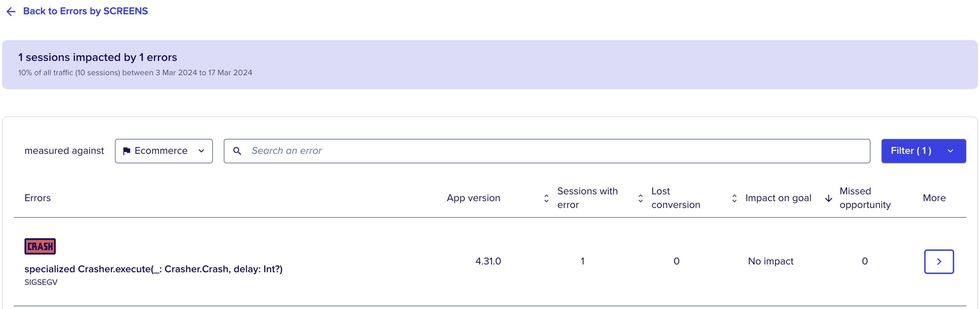Screen dimensions: 980x309
Task: Select the SIGSEGV signal text
Action: pos(41,282)
